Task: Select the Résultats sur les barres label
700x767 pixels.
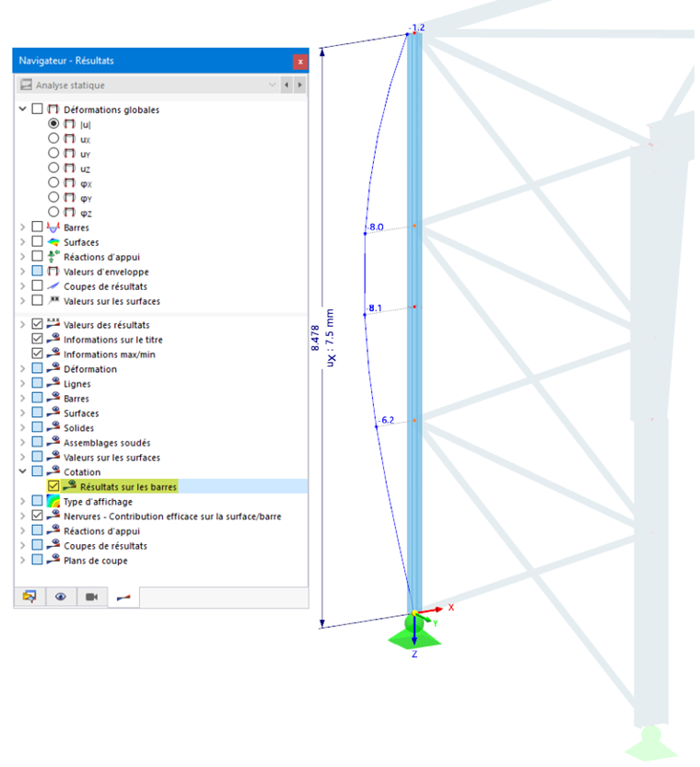Action: [128, 487]
